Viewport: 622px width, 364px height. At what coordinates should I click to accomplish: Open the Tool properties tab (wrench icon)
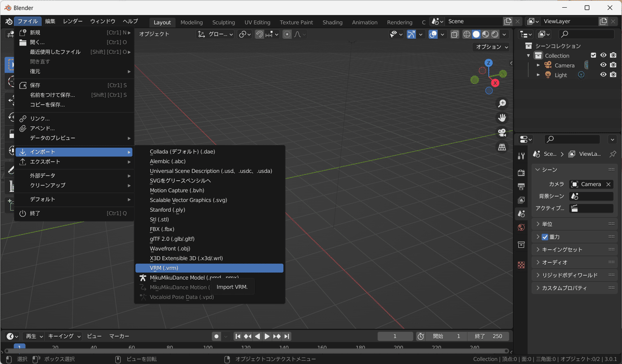(521, 156)
